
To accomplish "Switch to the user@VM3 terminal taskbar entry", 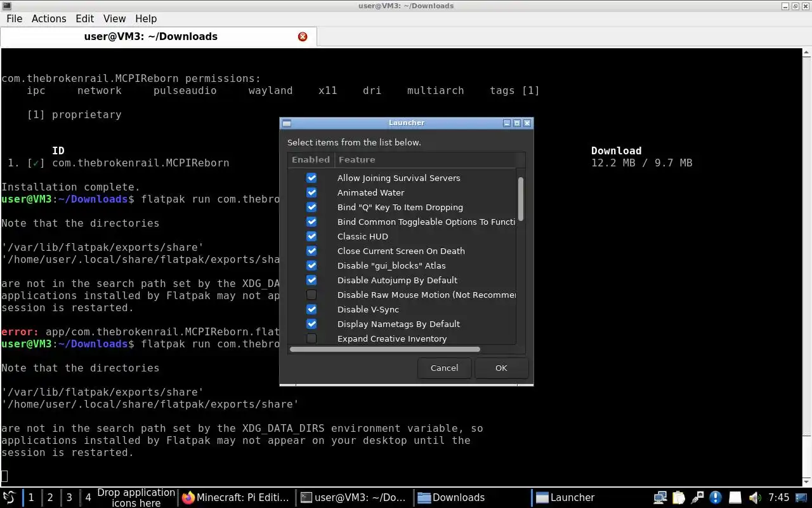I will pyautogui.click(x=353, y=497).
